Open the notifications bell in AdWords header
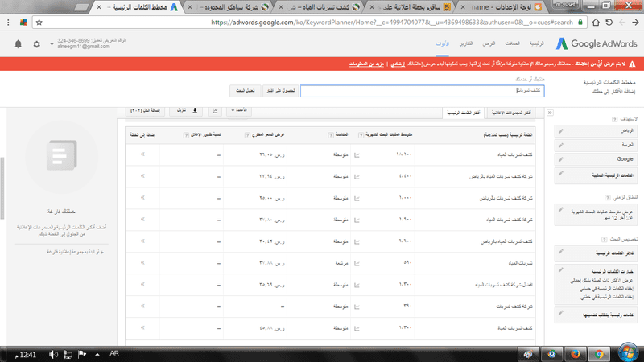 [x=18, y=44]
